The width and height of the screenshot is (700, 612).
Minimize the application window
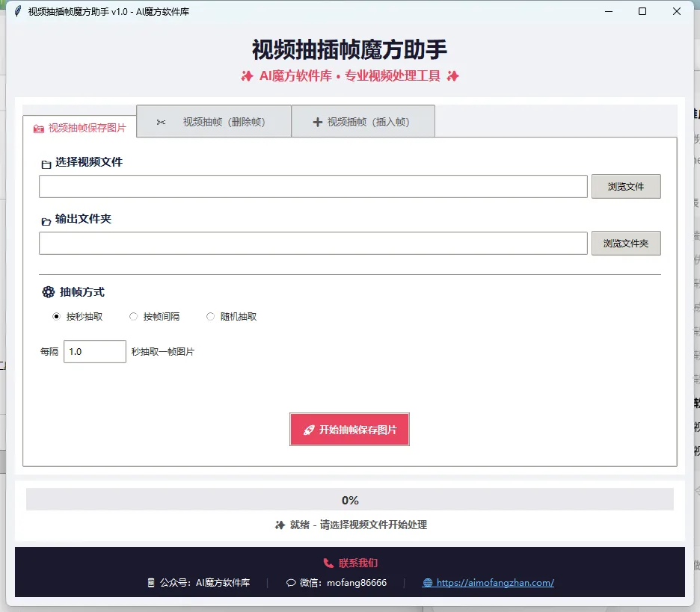609,11
